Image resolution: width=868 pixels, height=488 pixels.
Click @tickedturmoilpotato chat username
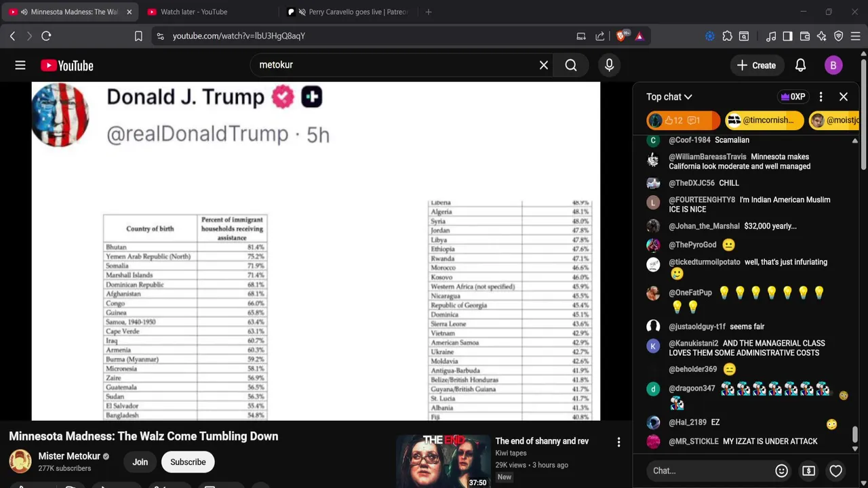pyautogui.click(x=705, y=262)
